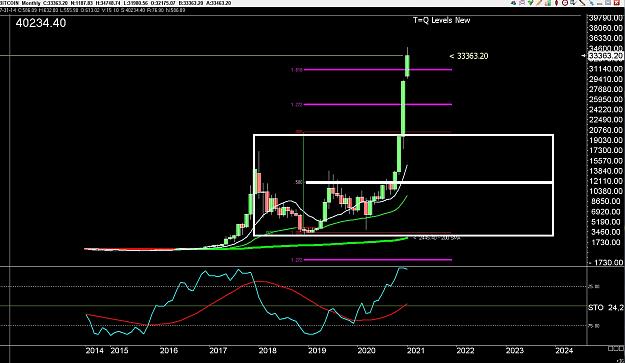Viewport: 625px width, 363px height.
Task: Select the pencil drawing tool icon
Action: pyautogui.click(x=539, y=3)
